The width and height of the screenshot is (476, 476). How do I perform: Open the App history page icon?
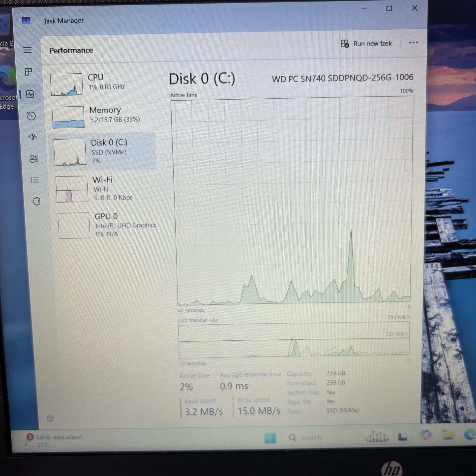[31, 116]
